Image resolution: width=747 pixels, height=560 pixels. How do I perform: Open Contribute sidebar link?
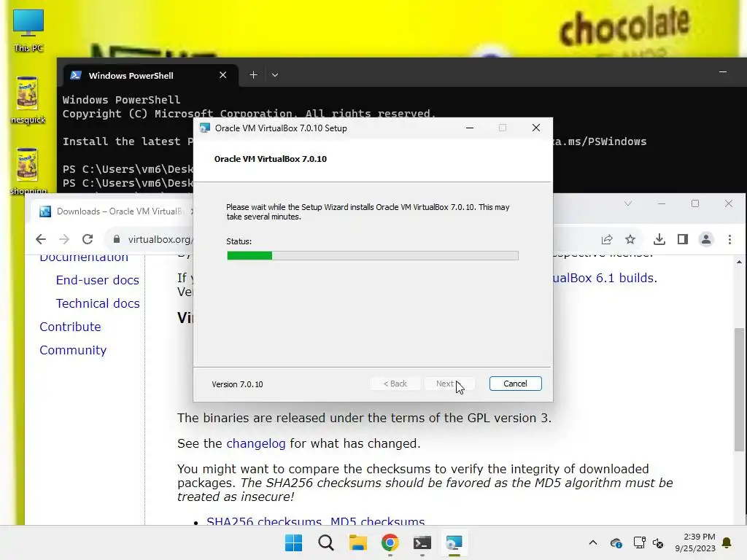tap(70, 327)
